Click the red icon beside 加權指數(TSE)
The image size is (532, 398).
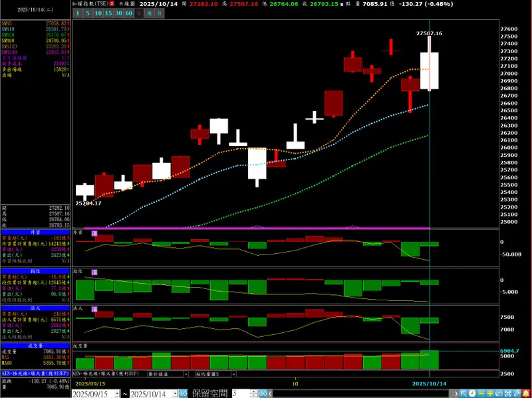coord(112,4)
